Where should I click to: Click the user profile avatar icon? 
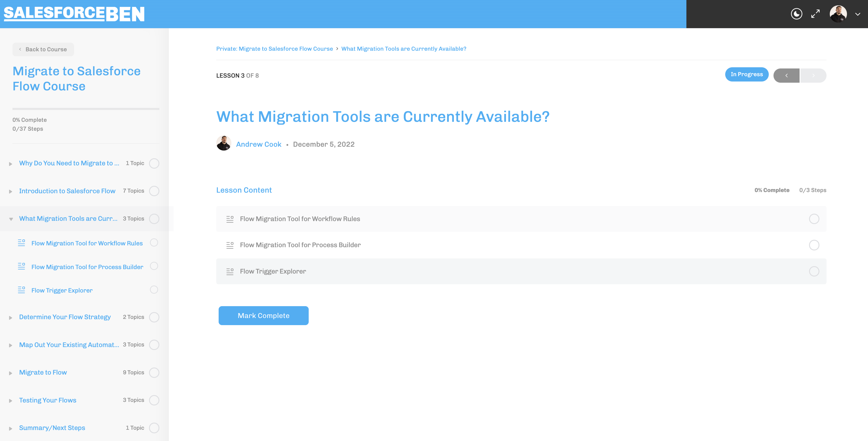[x=839, y=14]
